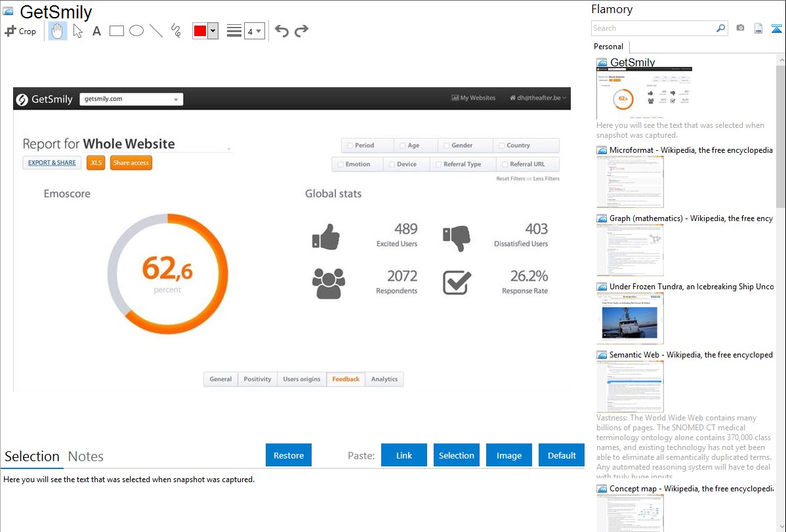Click the Less Filters link
The image size is (786, 532).
546,178
